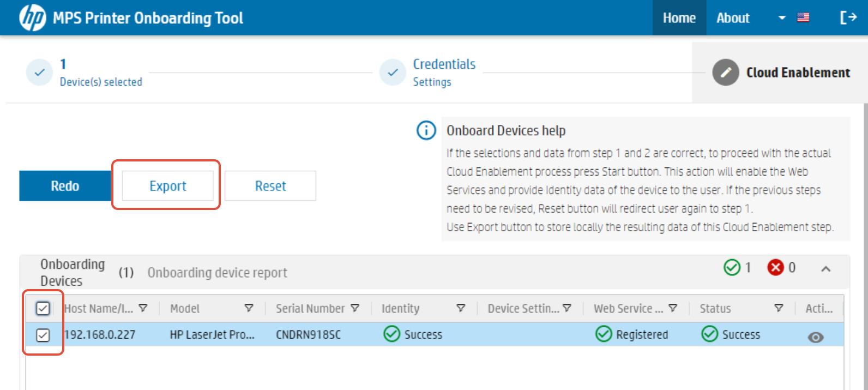Collapse the Onboarding Devices panel
Screen dimensions: 868x390
point(826,269)
